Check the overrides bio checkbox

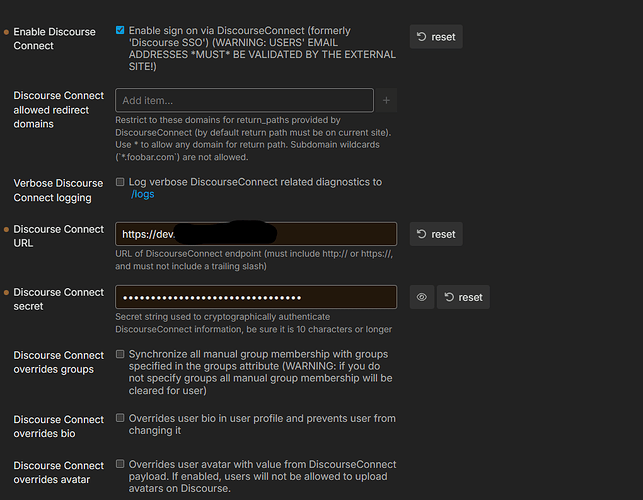pyautogui.click(x=120, y=418)
